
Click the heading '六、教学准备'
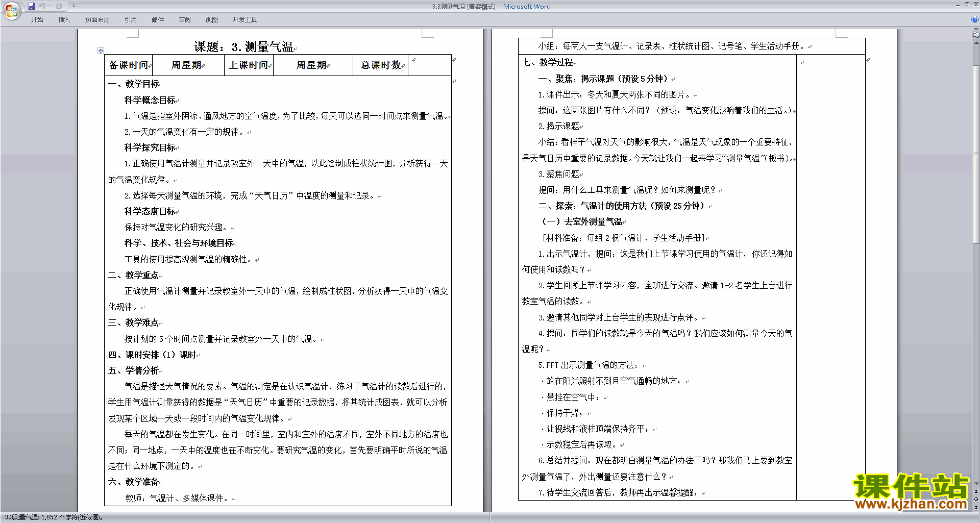(134, 482)
